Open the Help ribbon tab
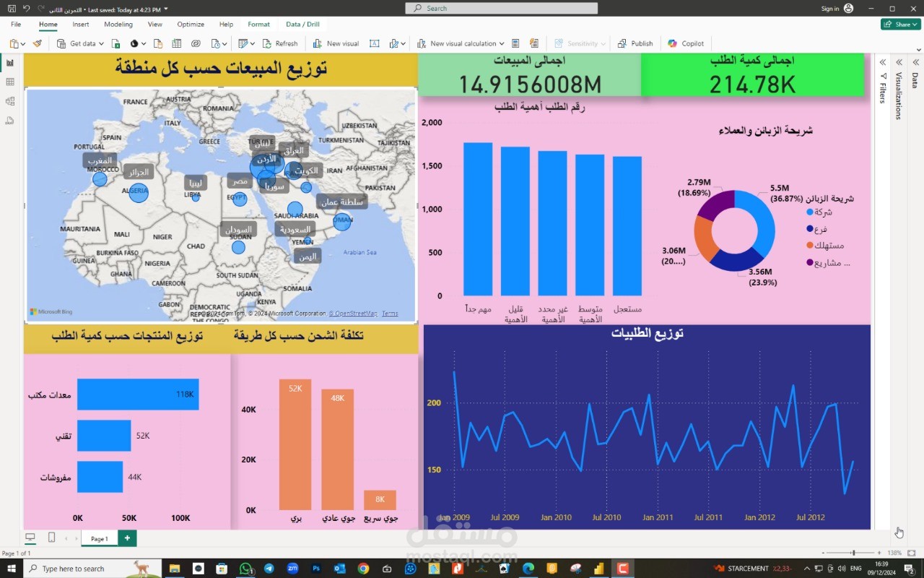The width and height of the screenshot is (924, 578). (x=226, y=25)
